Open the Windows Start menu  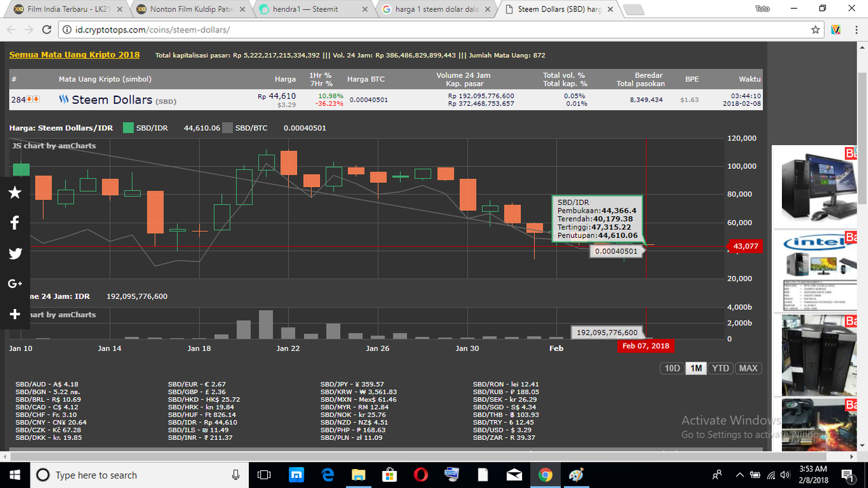15,474
